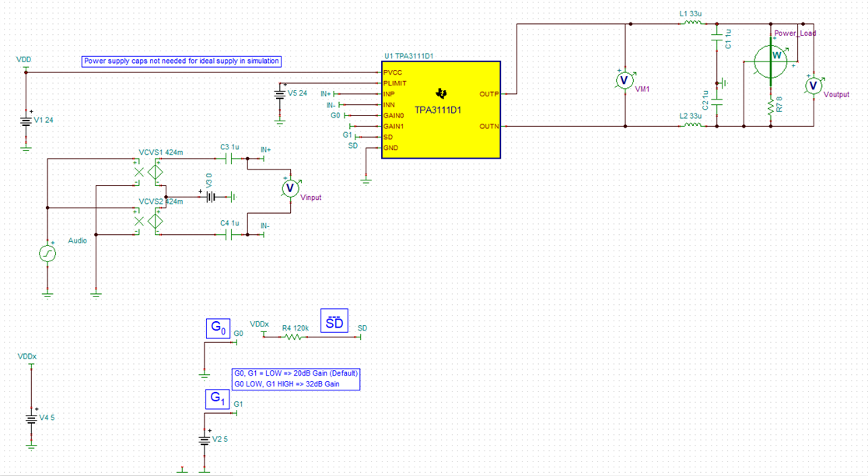This screenshot has width=868, height=476.
Task: Click the ground symbol below U1 GND
Action: [366, 180]
